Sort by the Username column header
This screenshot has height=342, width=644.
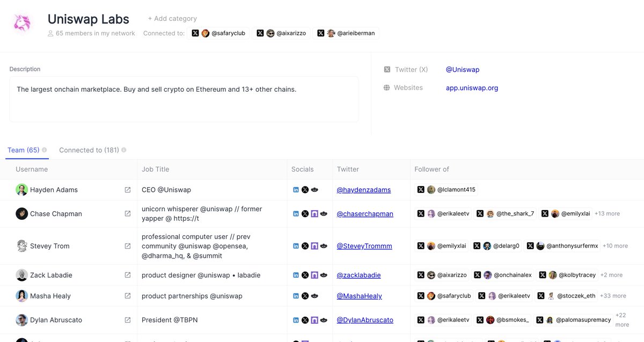click(32, 169)
